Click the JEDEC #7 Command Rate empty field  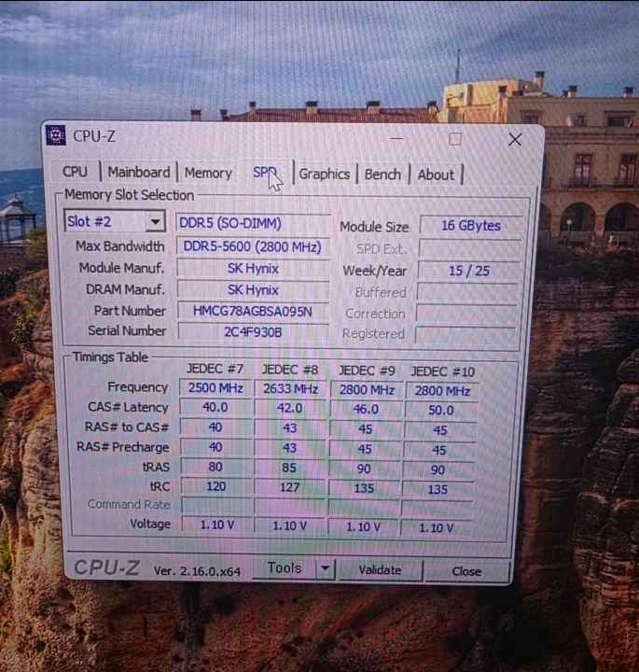216,505
